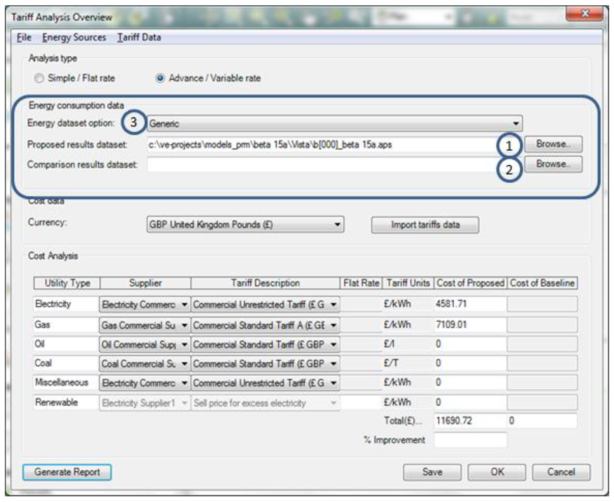Click the Generate Report button
This screenshot has height=502, width=614.
pos(67,471)
